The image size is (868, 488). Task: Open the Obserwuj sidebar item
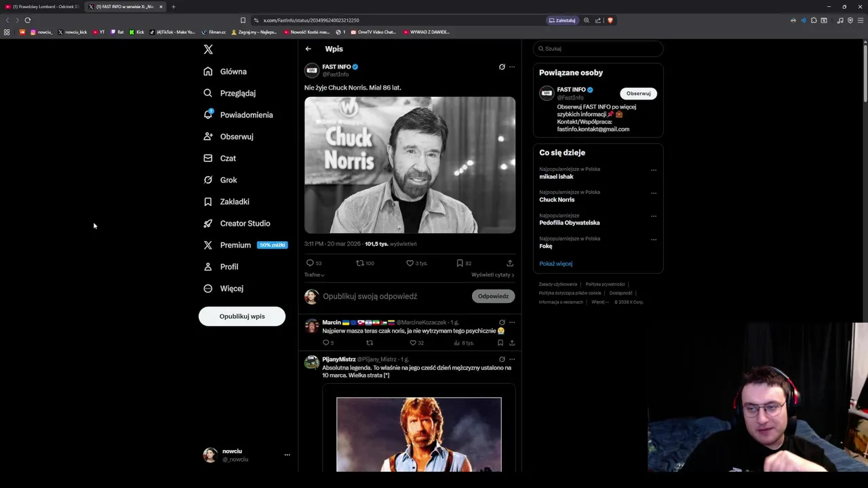229,136
